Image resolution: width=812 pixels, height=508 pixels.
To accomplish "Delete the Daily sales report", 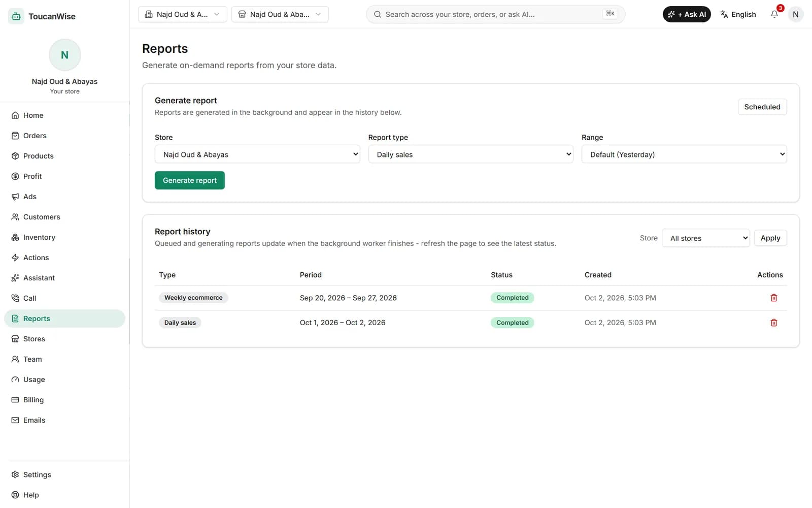I will pos(774,323).
